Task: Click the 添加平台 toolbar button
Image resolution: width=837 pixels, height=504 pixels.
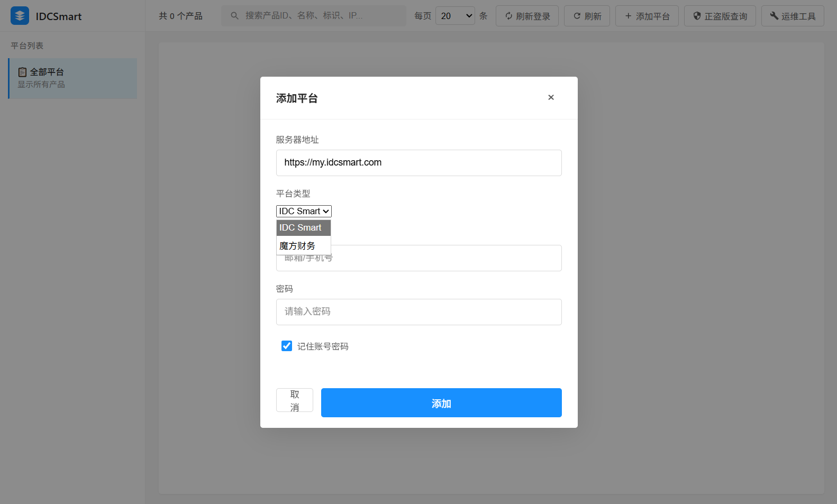Action: coord(647,16)
